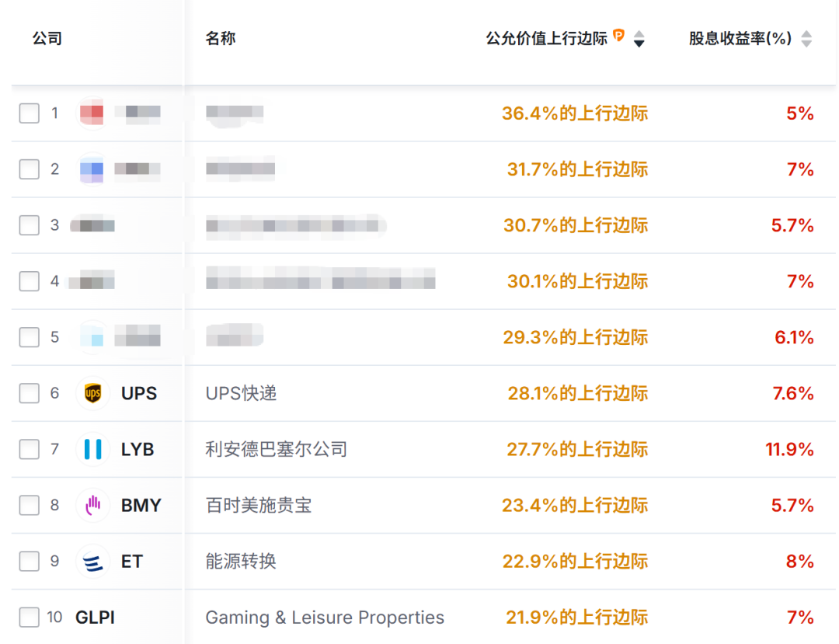
Task: Click the LYB blue bars logo
Action: click(92, 450)
